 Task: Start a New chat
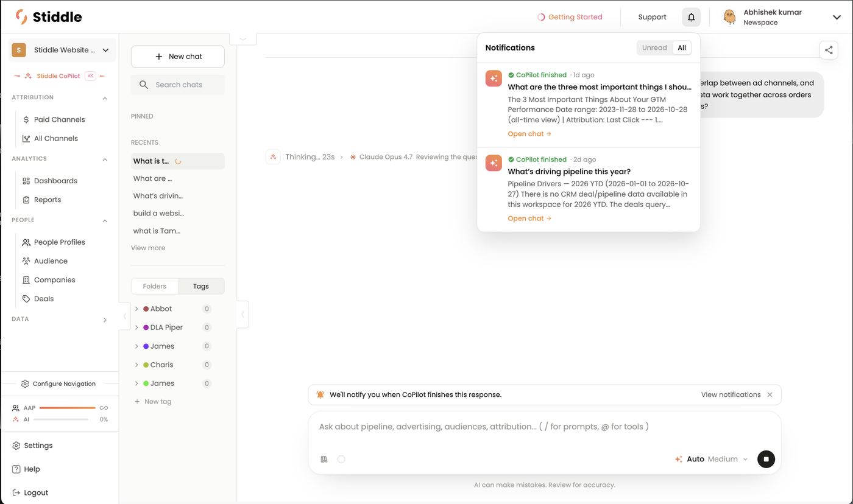(178, 57)
